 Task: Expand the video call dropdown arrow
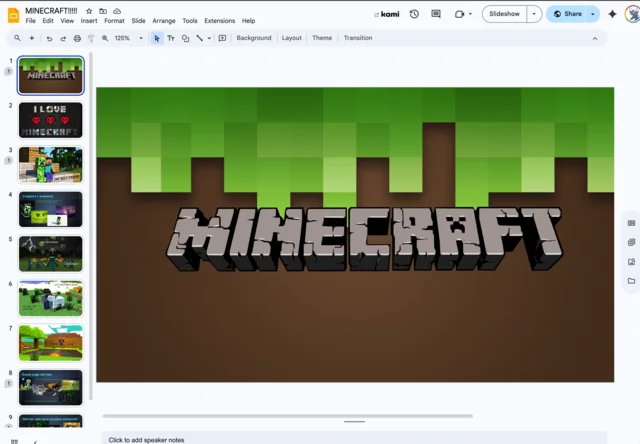[470, 14]
